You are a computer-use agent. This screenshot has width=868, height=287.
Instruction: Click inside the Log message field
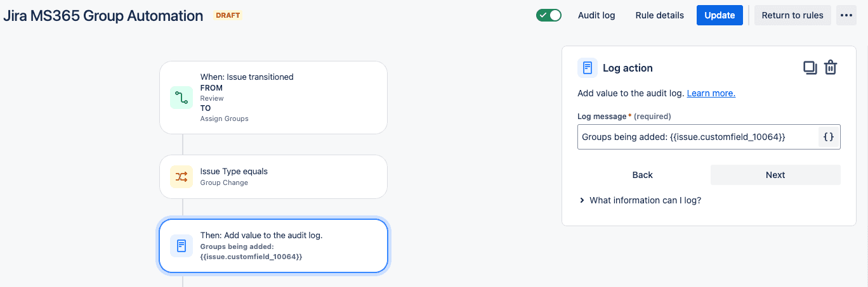[x=698, y=137]
